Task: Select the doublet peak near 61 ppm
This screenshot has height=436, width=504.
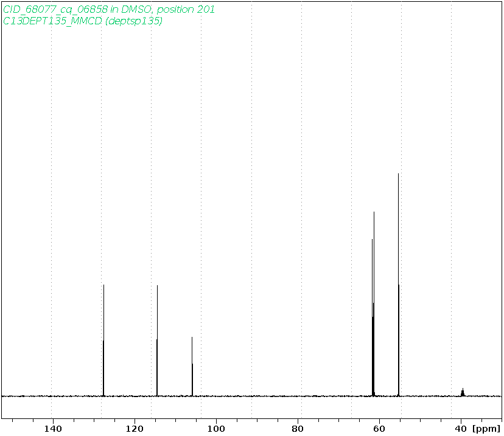Action: click(x=373, y=303)
